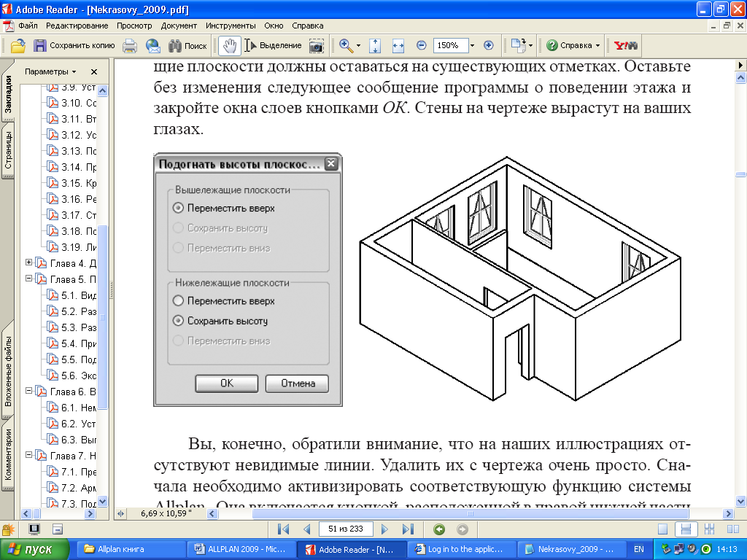This screenshot has width=747, height=560.
Task: Click the Сохранить копию save icon
Action: (x=40, y=46)
